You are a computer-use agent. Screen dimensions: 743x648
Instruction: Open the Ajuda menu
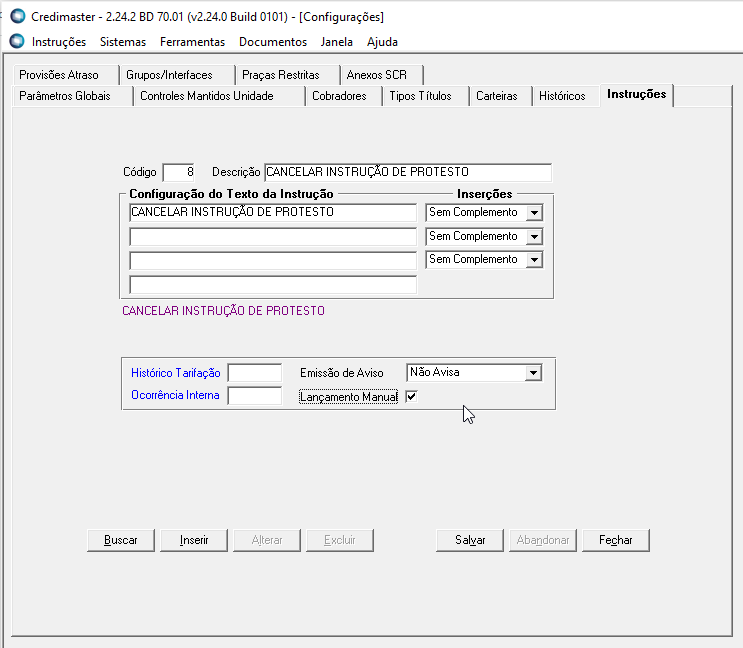(382, 42)
